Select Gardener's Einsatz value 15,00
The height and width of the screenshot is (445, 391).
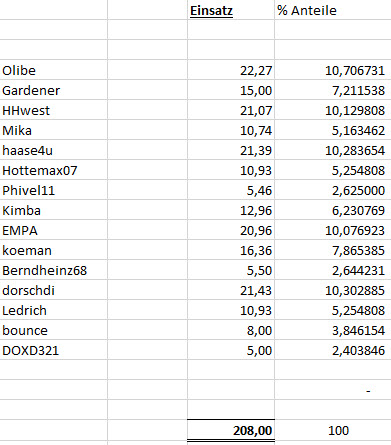tap(231, 90)
